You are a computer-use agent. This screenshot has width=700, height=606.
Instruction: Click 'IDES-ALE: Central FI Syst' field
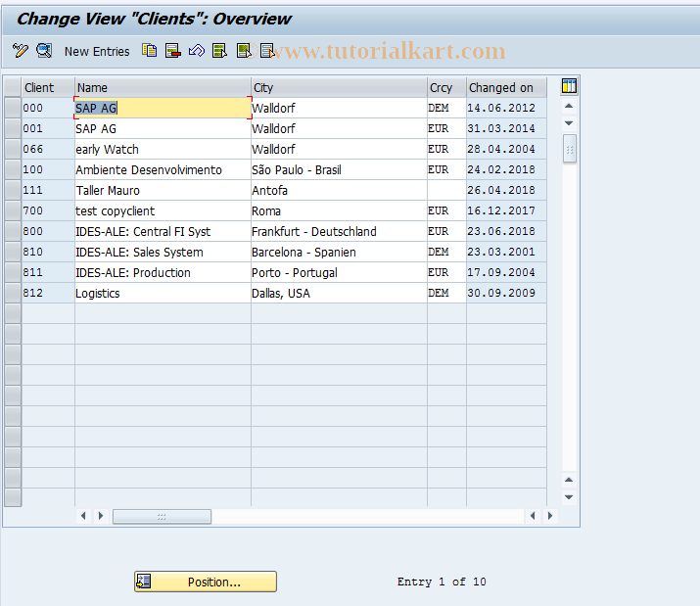click(x=163, y=231)
